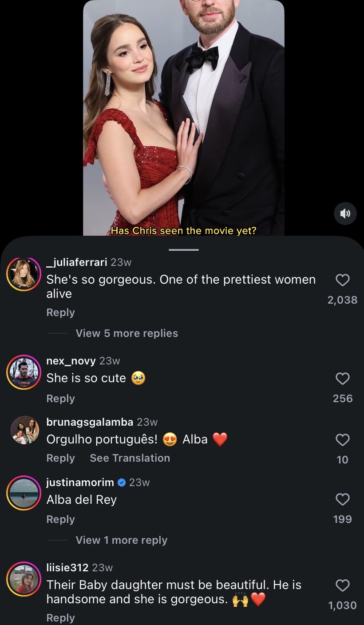Like nex_novy's comment with the heart

(x=342, y=379)
